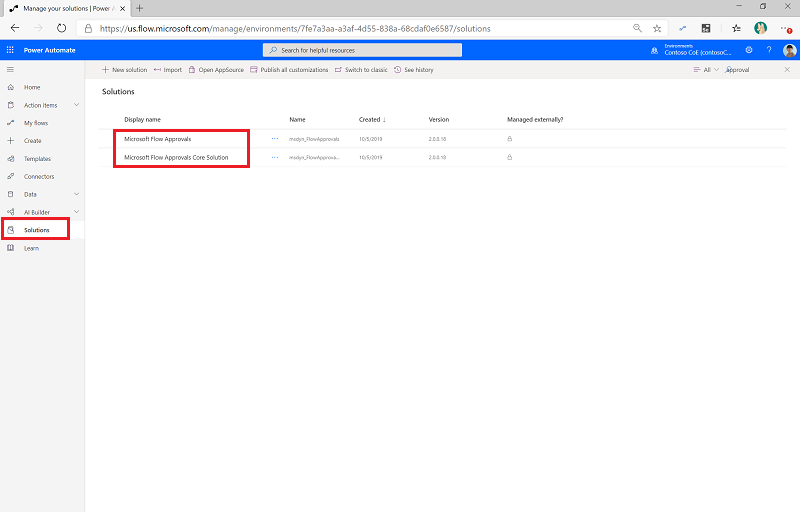Click the save-disk extension icon in browser toolbar

point(706,29)
